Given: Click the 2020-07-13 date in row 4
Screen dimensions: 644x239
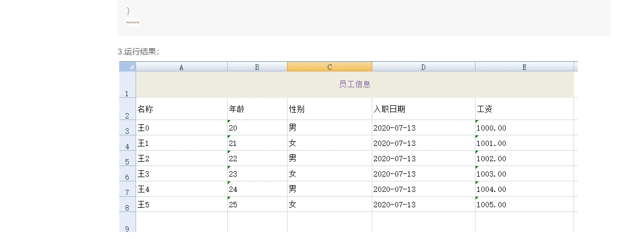Looking at the screenshot, I should [x=395, y=143].
